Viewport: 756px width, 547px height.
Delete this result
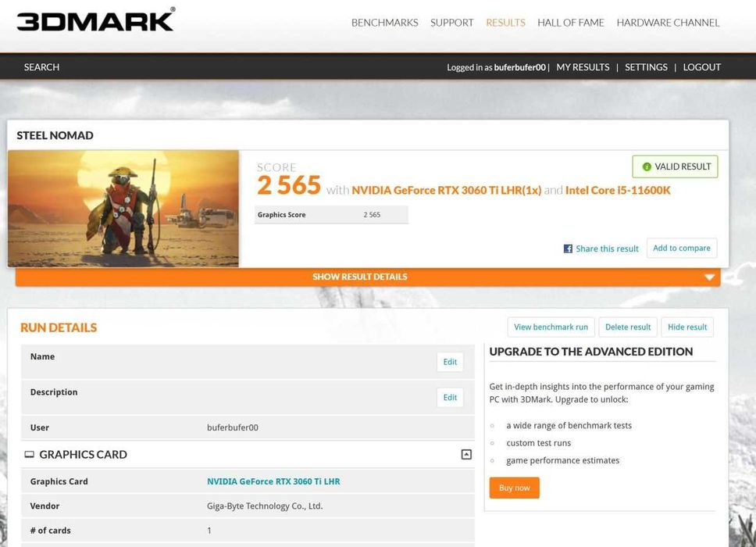628,327
